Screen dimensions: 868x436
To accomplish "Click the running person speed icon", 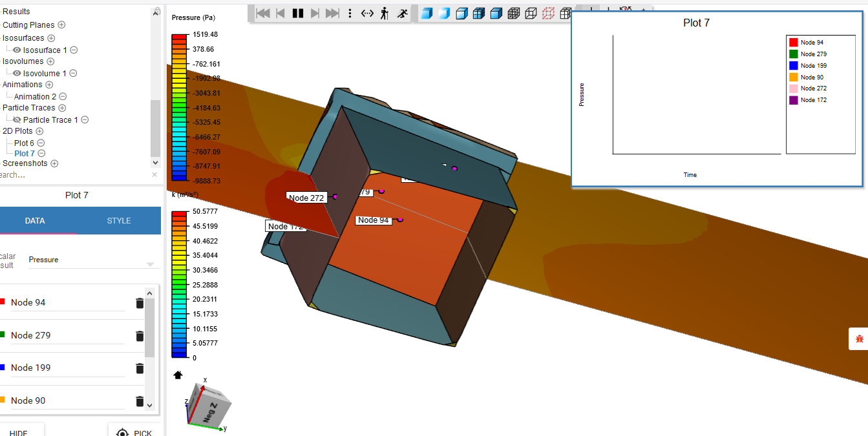I will pos(402,14).
